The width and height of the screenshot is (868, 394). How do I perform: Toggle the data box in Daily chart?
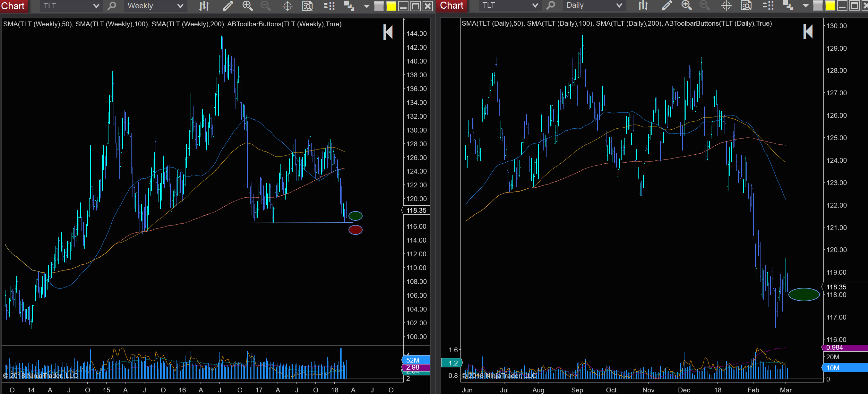[x=746, y=5]
